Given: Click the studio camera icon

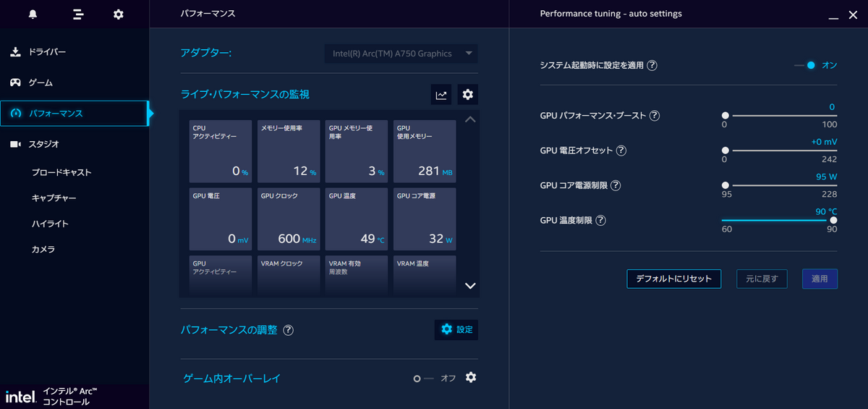Looking at the screenshot, I should [15, 144].
